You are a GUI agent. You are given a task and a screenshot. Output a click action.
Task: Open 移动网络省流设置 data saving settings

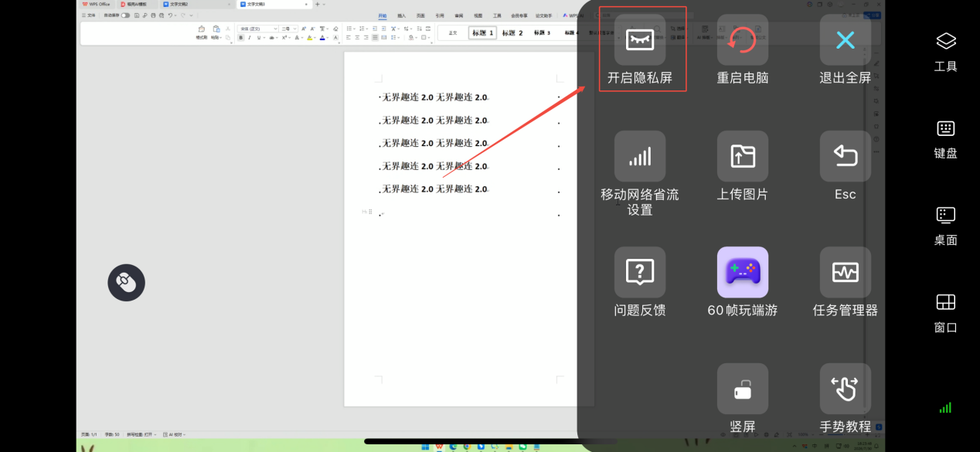point(640,156)
